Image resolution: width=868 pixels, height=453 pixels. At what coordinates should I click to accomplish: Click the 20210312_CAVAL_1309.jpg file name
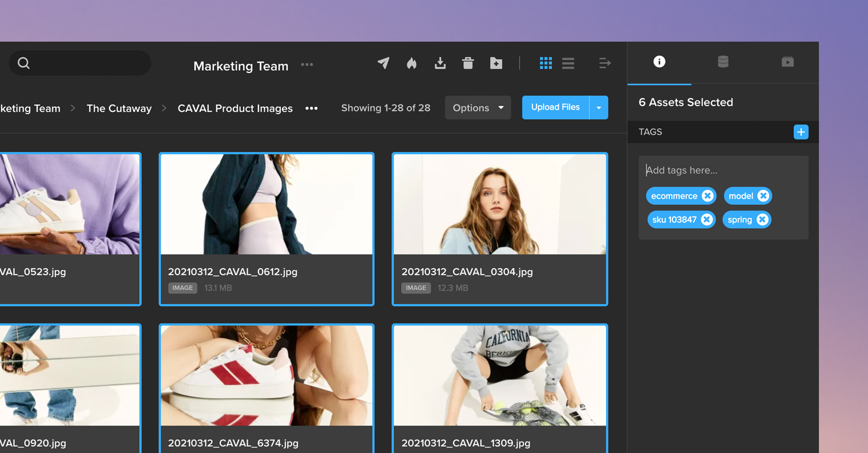(x=466, y=443)
